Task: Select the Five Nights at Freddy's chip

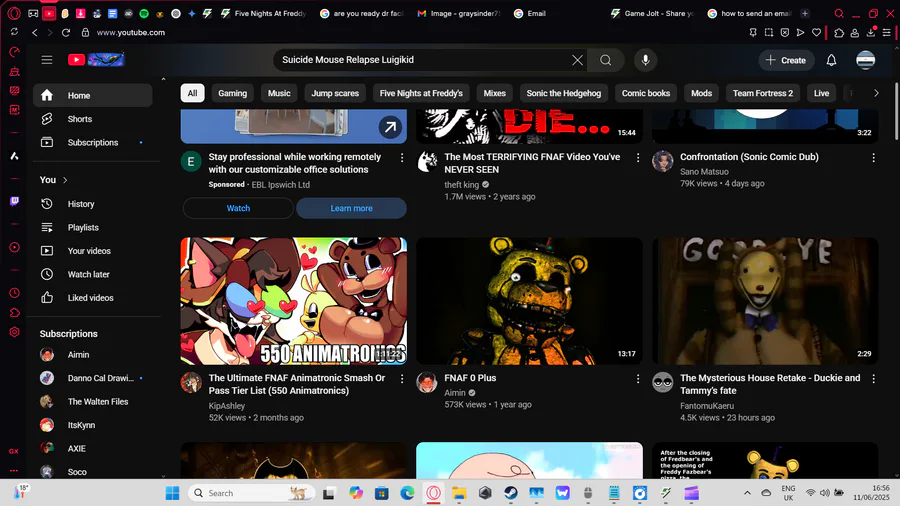Action: pyautogui.click(x=421, y=93)
